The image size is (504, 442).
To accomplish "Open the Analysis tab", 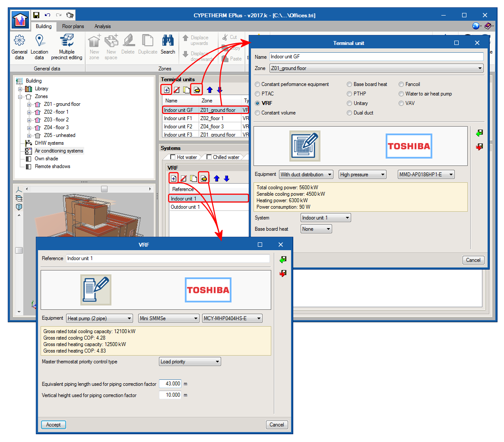I will (102, 26).
